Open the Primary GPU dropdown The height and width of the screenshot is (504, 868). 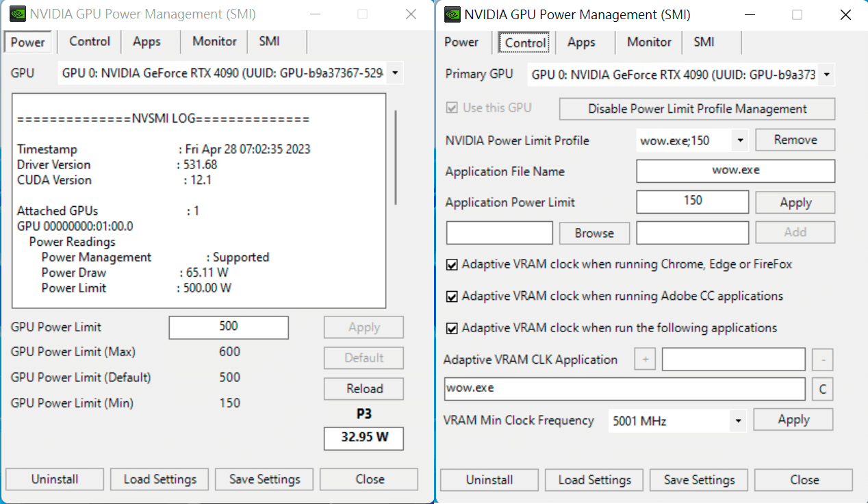tap(827, 74)
